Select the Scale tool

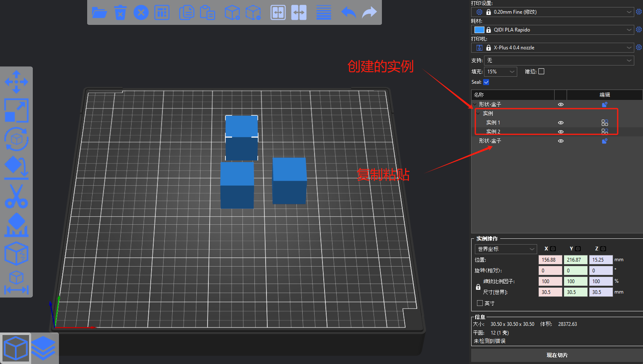[16, 110]
